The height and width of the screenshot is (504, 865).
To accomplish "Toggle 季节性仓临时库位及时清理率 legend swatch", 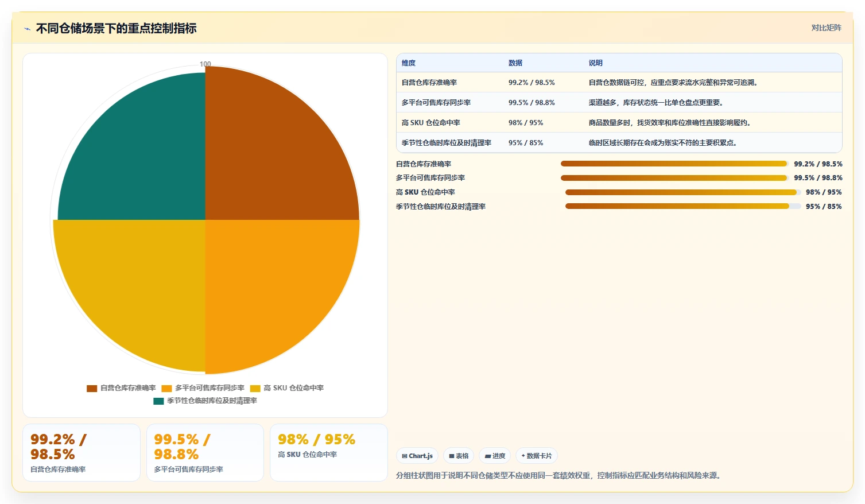I will pyautogui.click(x=158, y=401).
